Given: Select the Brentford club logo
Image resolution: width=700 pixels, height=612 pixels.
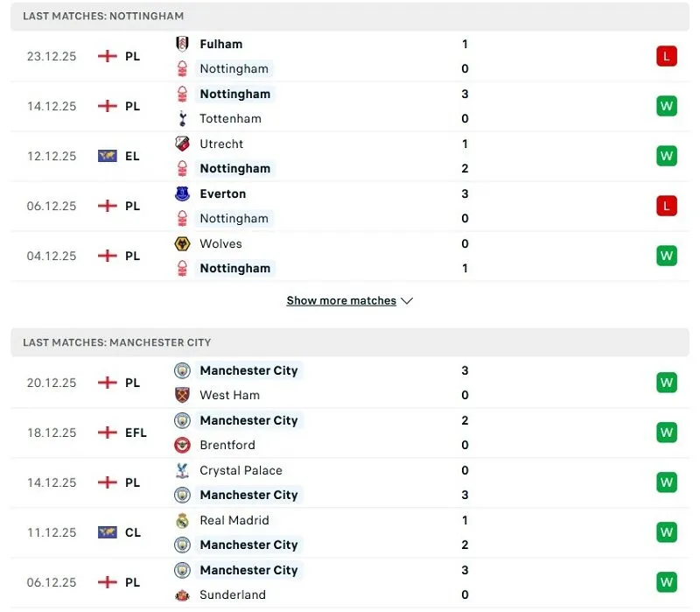Looking at the screenshot, I should [183, 445].
